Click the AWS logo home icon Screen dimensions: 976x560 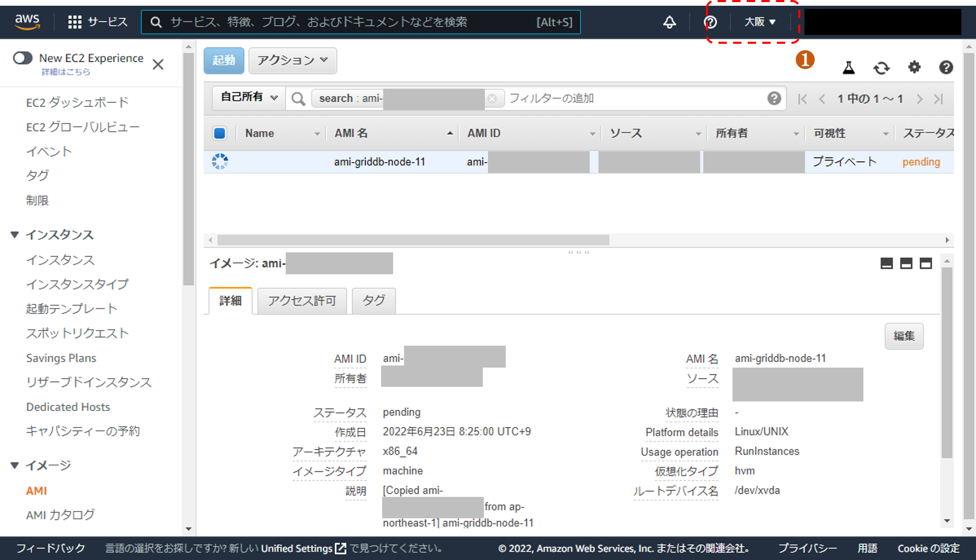27,22
